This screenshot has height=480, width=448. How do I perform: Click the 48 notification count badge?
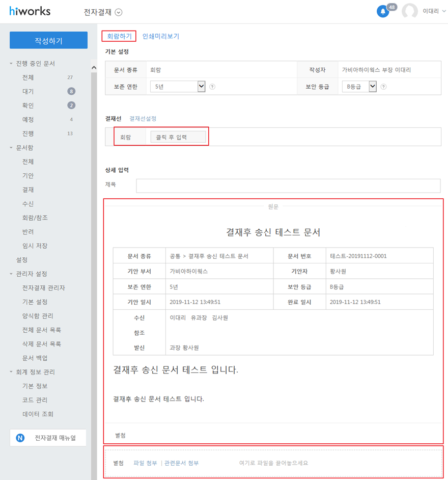tap(391, 7)
